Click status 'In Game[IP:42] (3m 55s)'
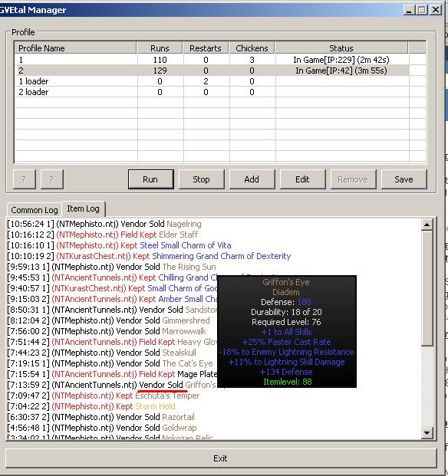This screenshot has width=448, height=476. pos(341,71)
